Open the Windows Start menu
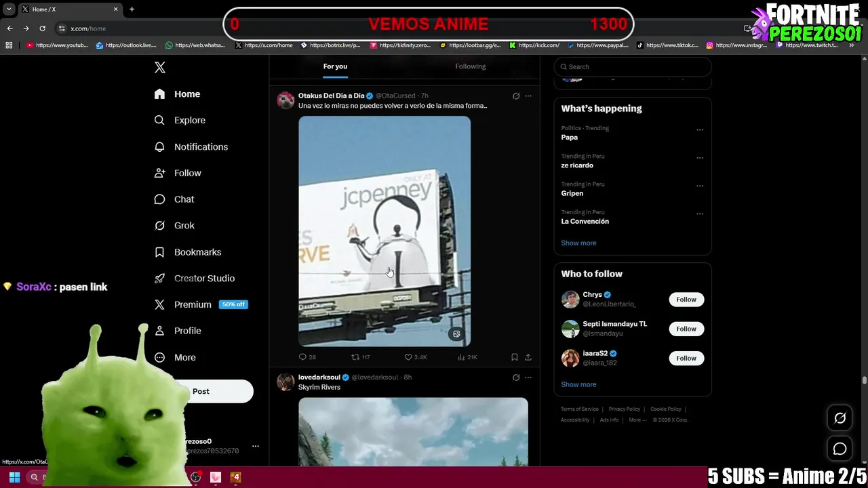868x488 pixels. [x=14, y=477]
